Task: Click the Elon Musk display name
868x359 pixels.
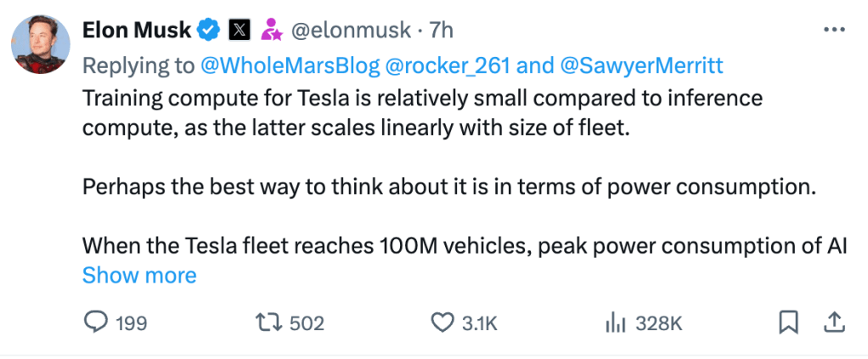Action: click(138, 31)
